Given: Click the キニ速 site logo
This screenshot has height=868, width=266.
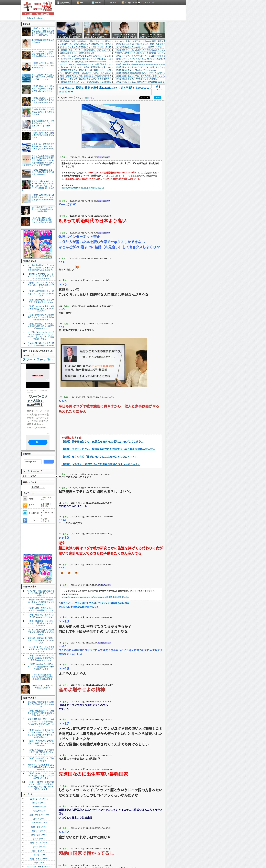Looking at the screenshot, I should click(38, 8).
